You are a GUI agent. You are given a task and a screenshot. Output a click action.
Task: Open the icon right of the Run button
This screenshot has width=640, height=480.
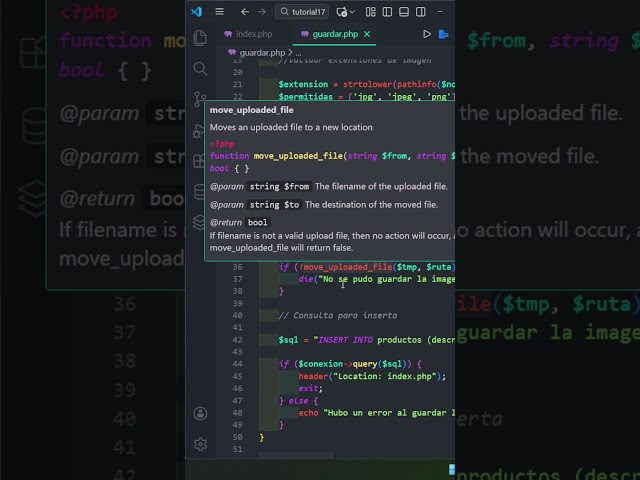tap(444, 34)
